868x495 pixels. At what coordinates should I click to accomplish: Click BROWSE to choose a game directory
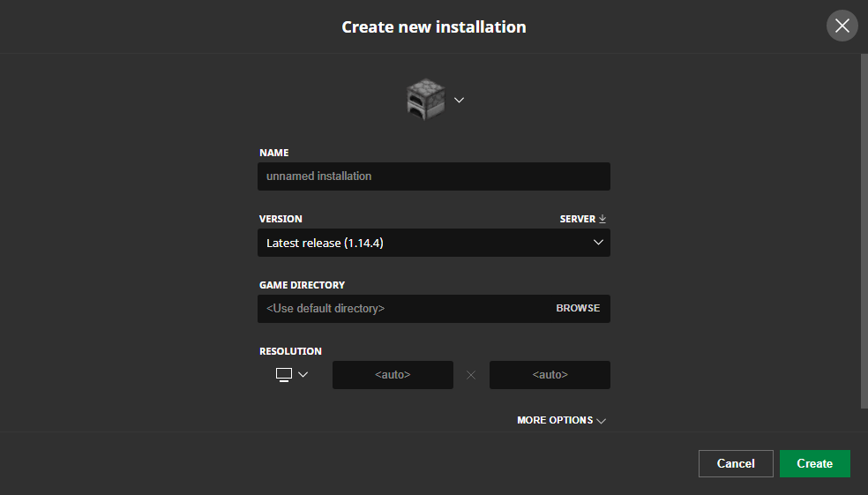[x=578, y=309]
